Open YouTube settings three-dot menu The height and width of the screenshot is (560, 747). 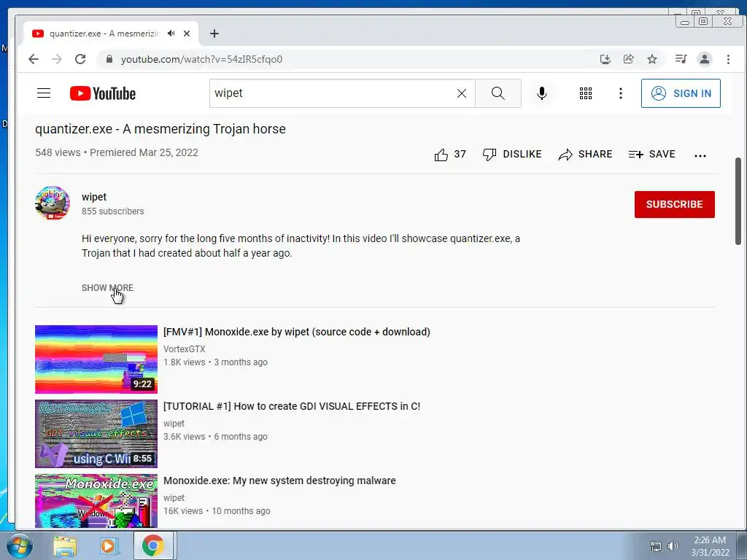point(620,93)
